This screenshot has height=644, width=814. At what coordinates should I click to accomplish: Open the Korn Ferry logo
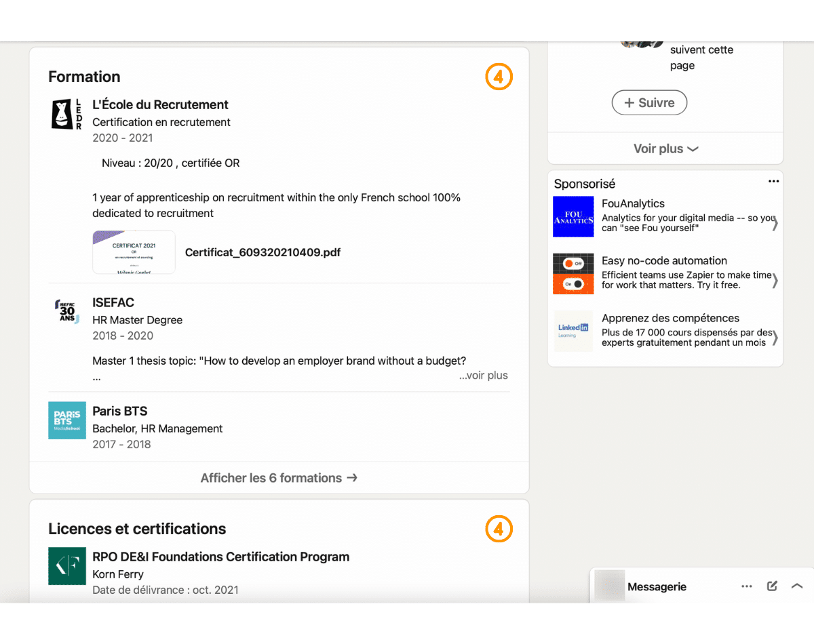point(66,566)
